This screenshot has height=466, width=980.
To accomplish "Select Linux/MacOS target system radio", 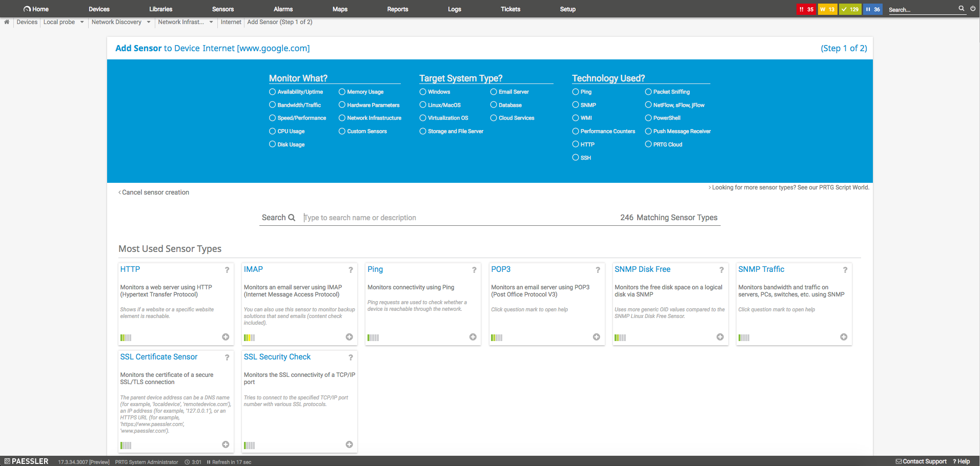I will (423, 105).
